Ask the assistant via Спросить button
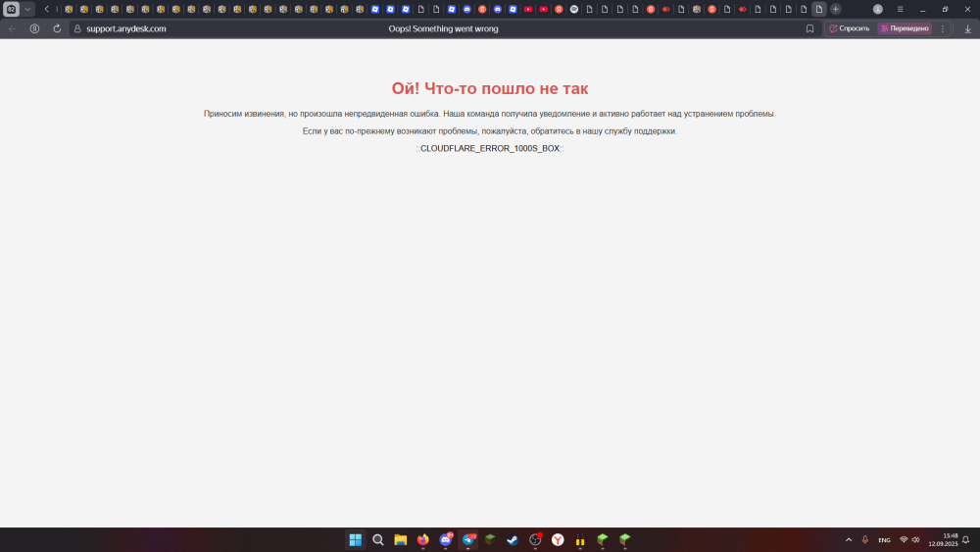980x552 pixels. pyautogui.click(x=850, y=28)
